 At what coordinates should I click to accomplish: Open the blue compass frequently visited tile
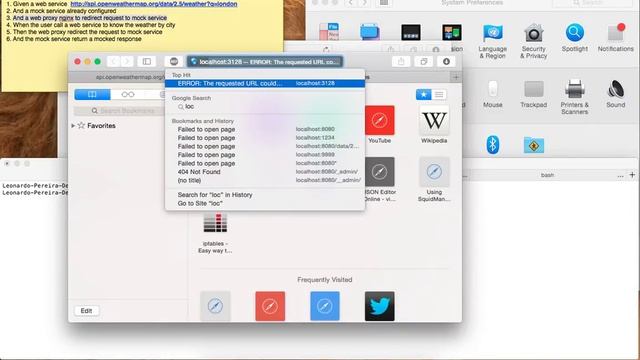tap(324, 306)
